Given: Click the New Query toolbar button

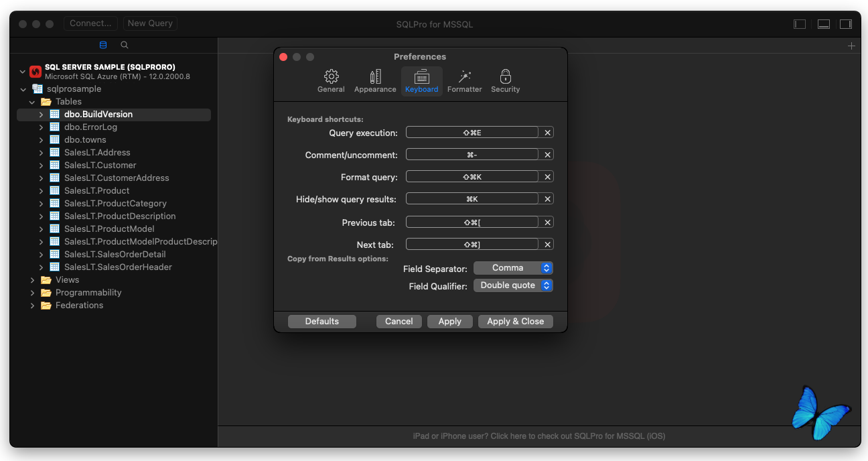Looking at the screenshot, I should click(x=150, y=23).
